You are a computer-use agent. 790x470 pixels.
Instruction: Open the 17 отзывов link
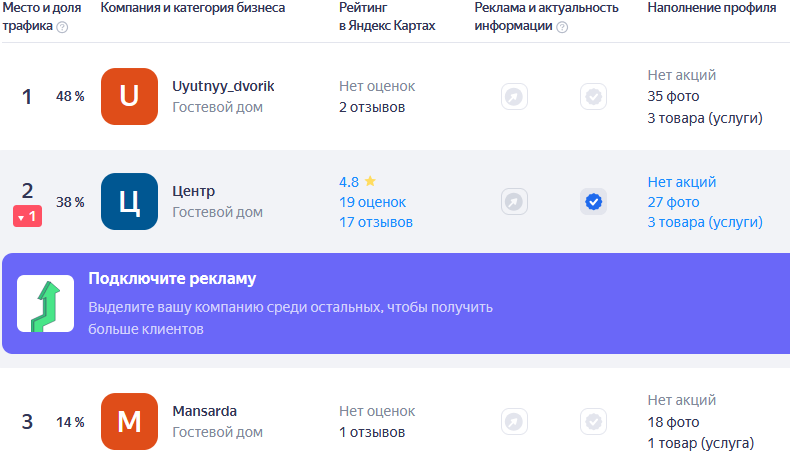376,222
